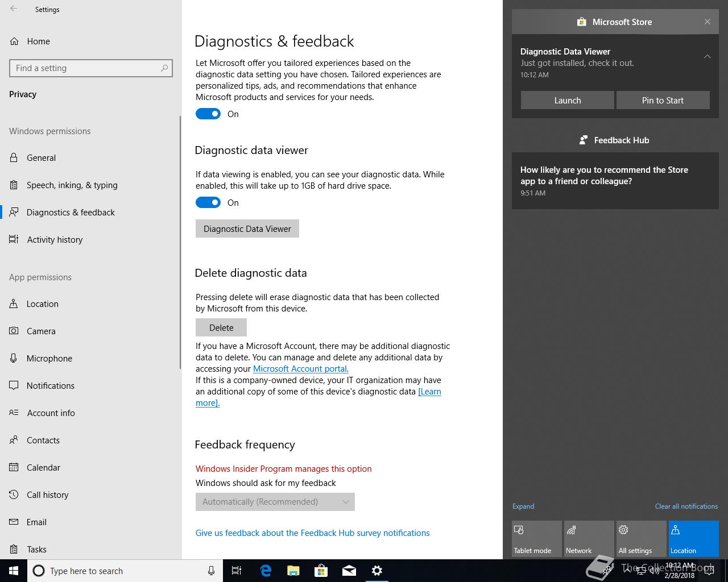Toggle Tablet mode quick action
This screenshot has width=728, height=582.
coord(537,539)
